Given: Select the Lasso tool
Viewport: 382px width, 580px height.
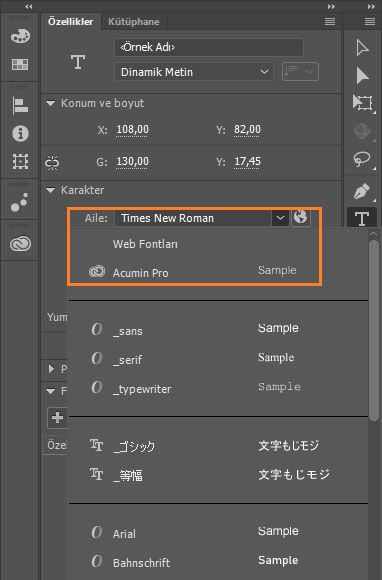Looking at the screenshot, I should [362, 159].
